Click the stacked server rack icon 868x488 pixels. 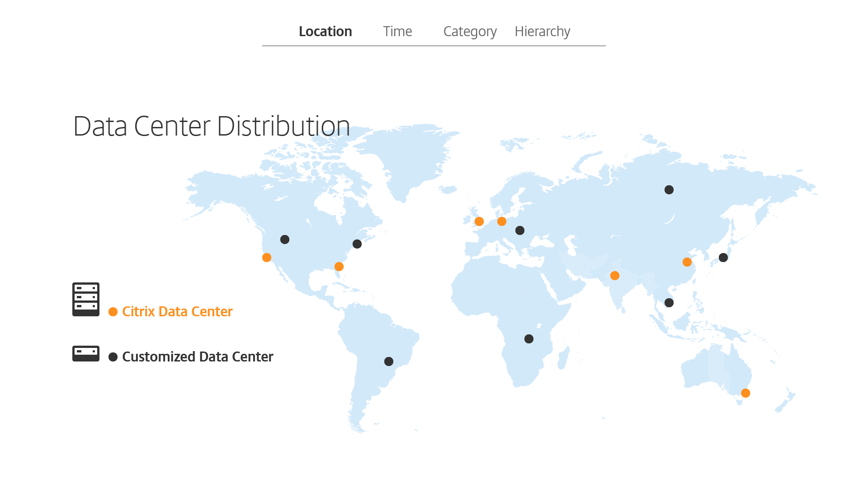click(86, 299)
